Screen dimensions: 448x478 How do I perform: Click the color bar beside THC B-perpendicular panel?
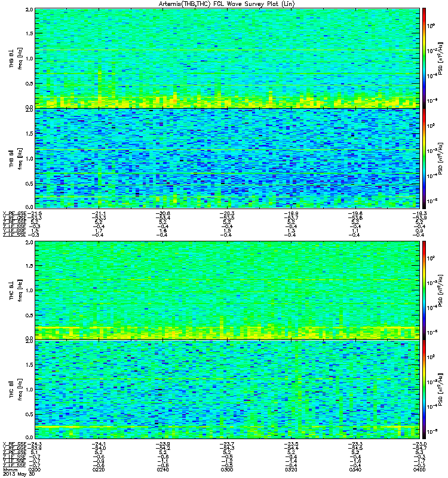coord(424,290)
